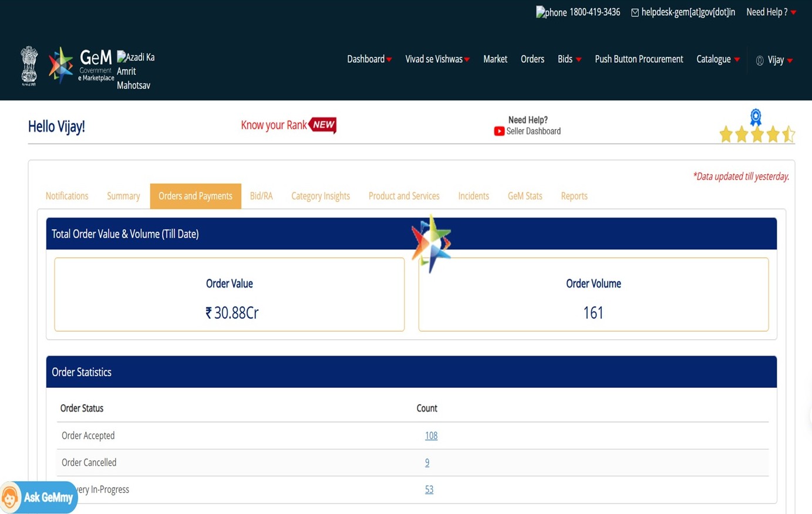Open the Market menu item

pos(495,59)
